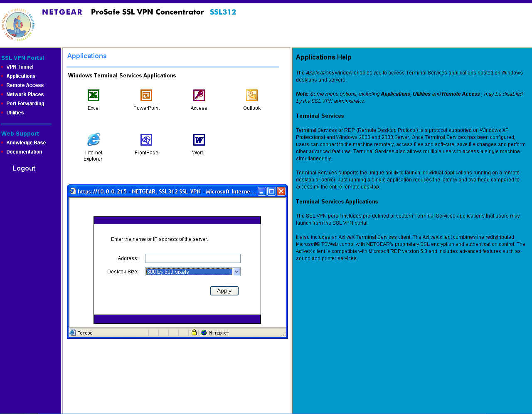The image size is (532, 414).
Task: Click the popup window resize grip
Action: click(283, 334)
